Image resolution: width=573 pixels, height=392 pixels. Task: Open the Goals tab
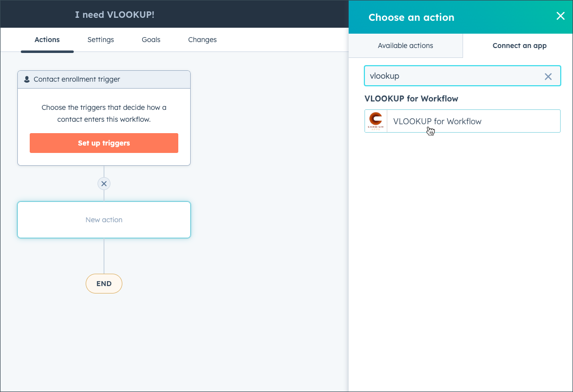coord(151,40)
